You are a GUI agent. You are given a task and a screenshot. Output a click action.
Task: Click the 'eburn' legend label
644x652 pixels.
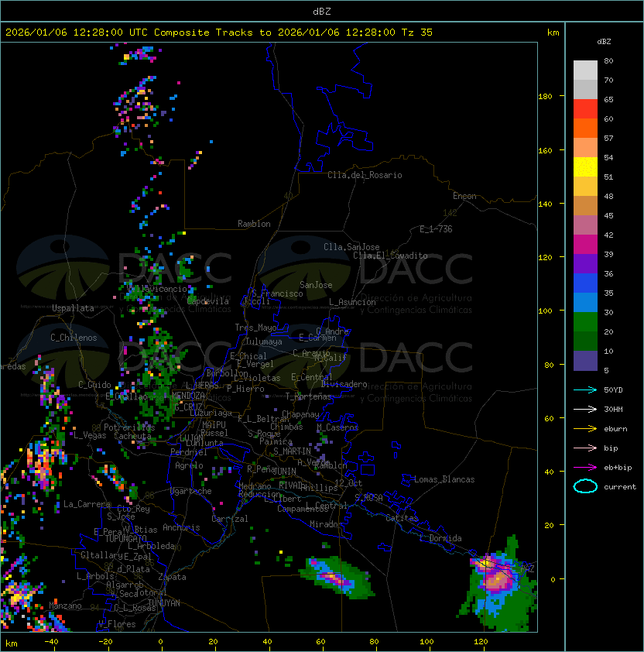click(x=615, y=429)
